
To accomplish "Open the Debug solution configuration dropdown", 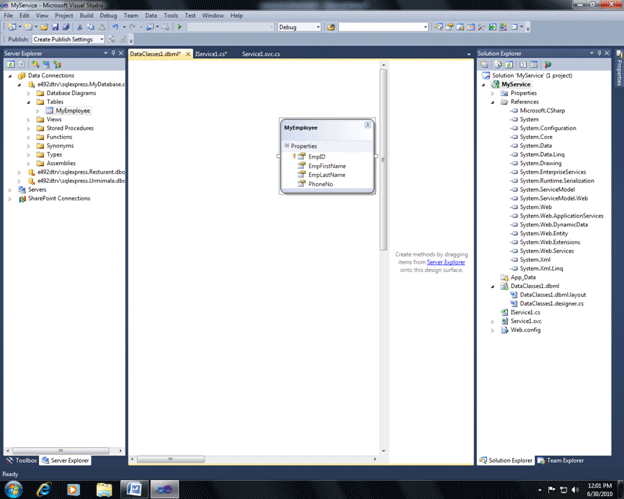I will coord(318,27).
